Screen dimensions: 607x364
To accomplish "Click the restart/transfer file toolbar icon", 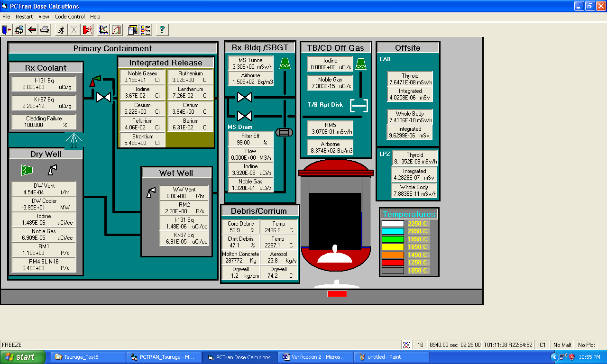I will click(19, 30).
